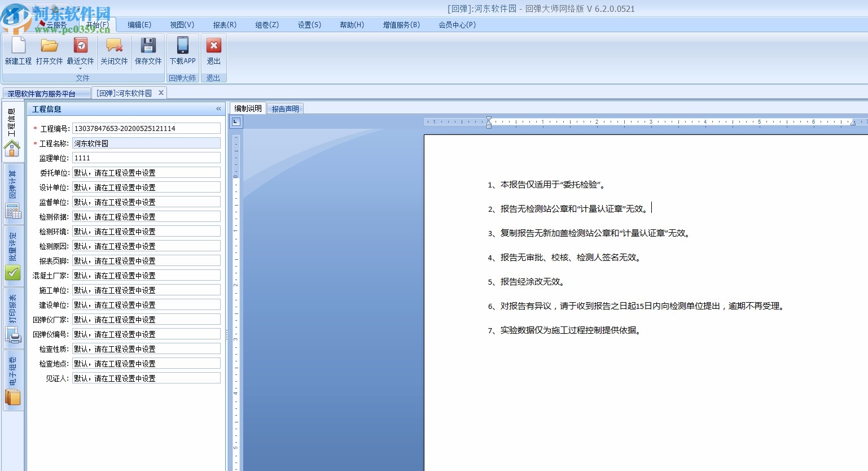Open the 回弹计算 sidebar panel
The width and height of the screenshot is (868, 471).
[x=12, y=193]
